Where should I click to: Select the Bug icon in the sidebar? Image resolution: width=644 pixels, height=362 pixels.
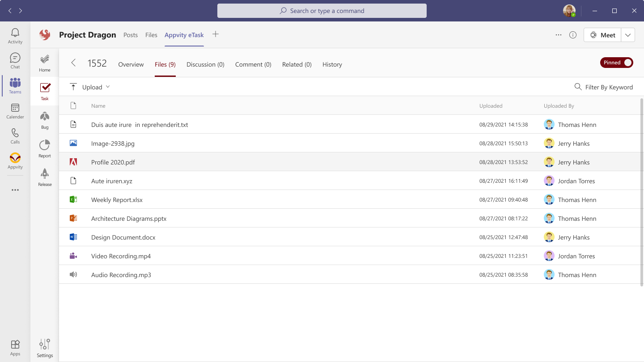(x=44, y=119)
